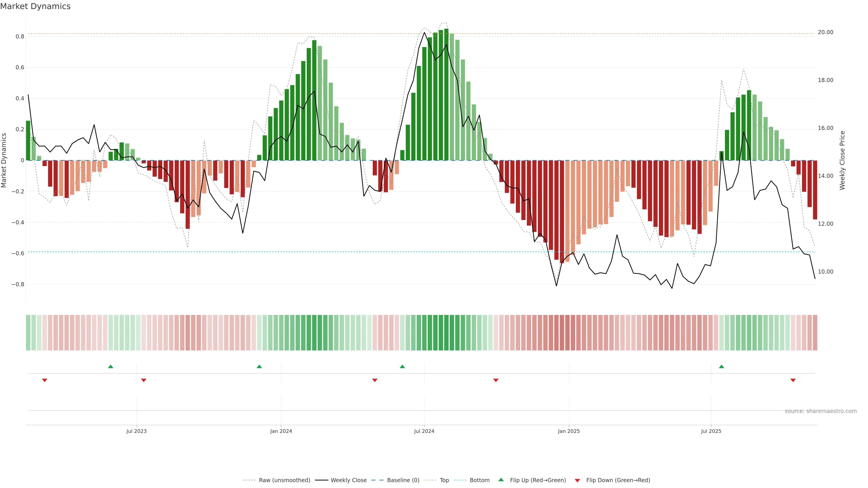Click the Flip Up marker after Jul 2025
This screenshot has height=488, width=868.
coord(722,366)
